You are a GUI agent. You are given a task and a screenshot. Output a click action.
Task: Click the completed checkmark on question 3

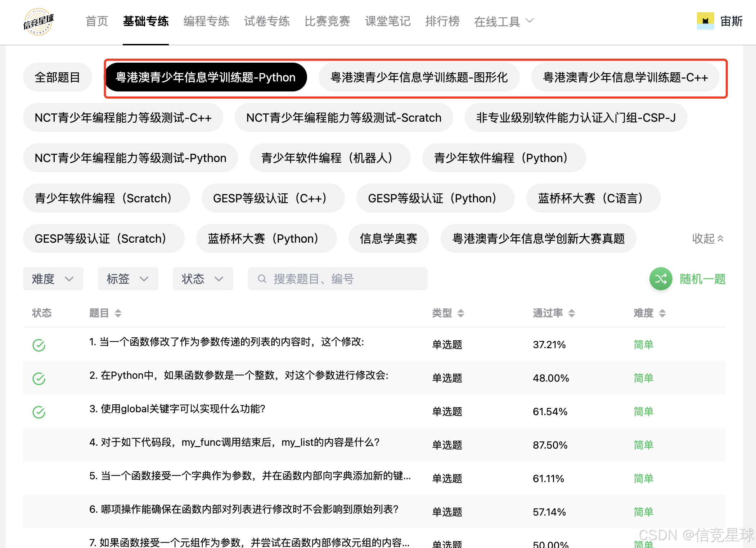(x=39, y=412)
